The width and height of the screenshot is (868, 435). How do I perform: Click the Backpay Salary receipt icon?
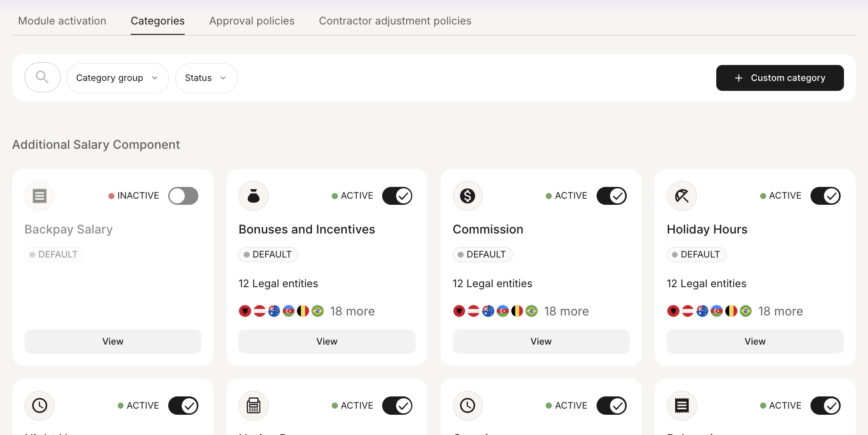click(x=40, y=196)
